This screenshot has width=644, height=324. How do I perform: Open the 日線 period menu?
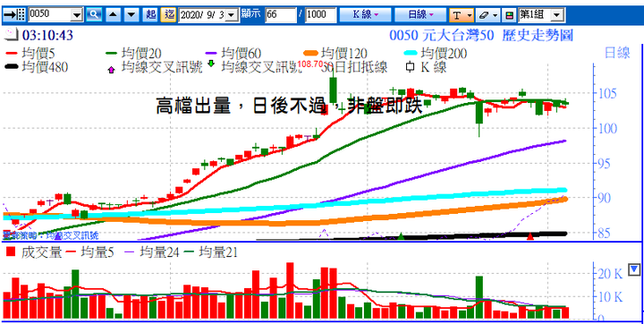[x=420, y=15]
